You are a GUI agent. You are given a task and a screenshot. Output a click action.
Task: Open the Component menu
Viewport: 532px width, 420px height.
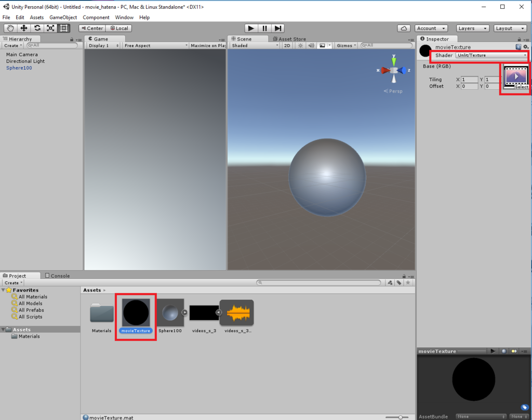(x=96, y=17)
